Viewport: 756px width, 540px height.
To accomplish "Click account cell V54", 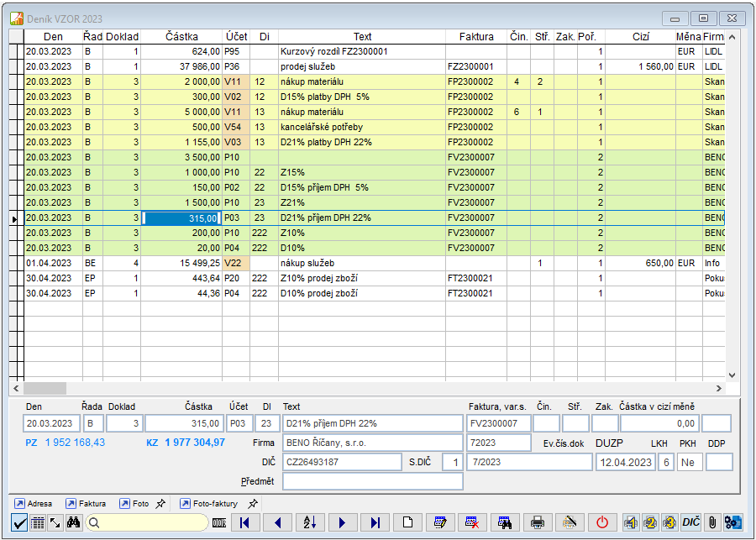I will (x=236, y=128).
